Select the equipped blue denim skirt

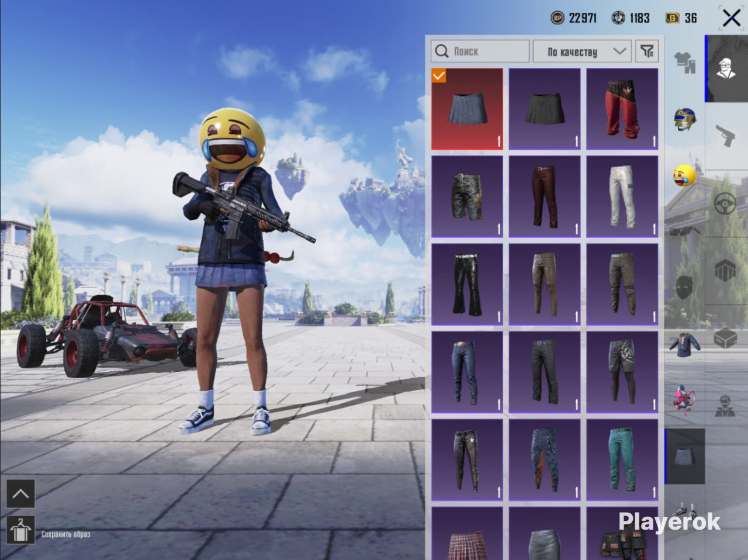[467, 109]
